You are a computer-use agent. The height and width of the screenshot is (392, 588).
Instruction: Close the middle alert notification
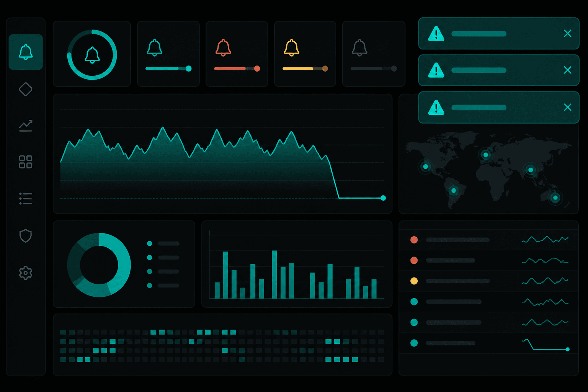coord(568,70)
